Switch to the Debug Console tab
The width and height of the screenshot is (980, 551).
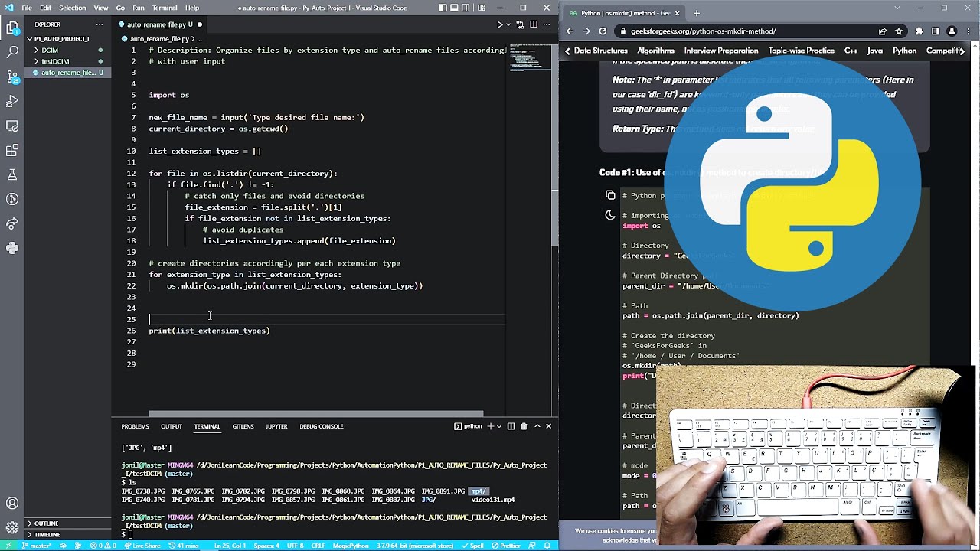[322, 426]
